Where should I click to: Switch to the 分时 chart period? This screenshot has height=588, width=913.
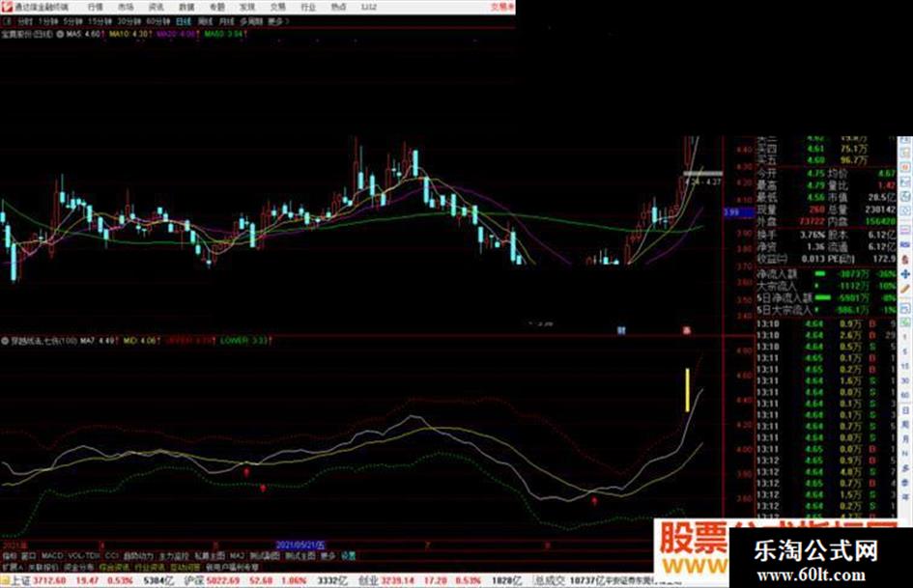24,21
